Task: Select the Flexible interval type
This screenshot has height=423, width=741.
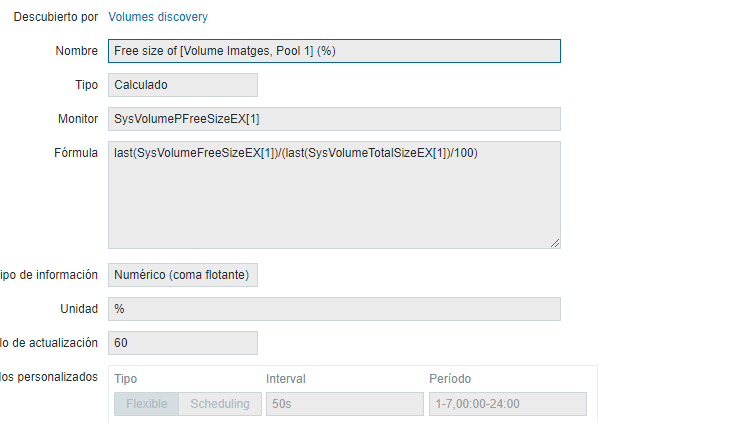Action: (146, 404)
